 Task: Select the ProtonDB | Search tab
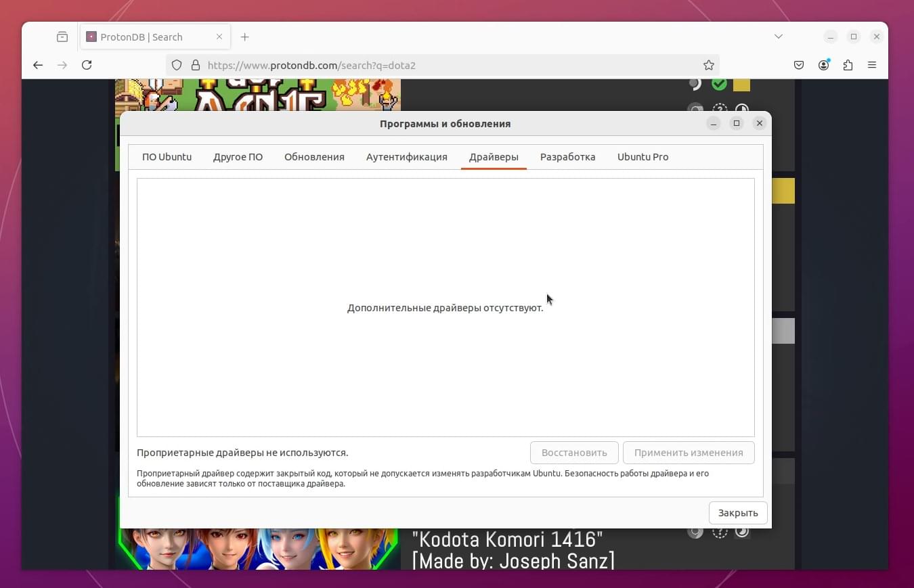point(156,37)
